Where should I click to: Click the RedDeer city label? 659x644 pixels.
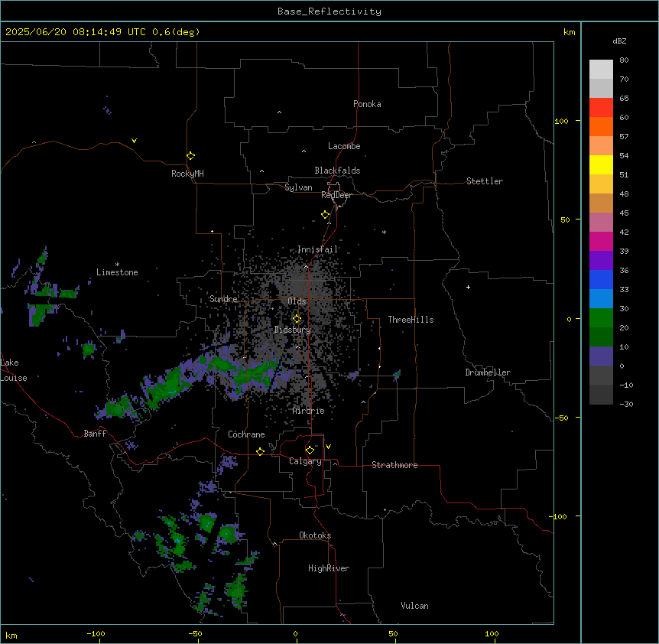pyautogui.click(x=336, y=195)
